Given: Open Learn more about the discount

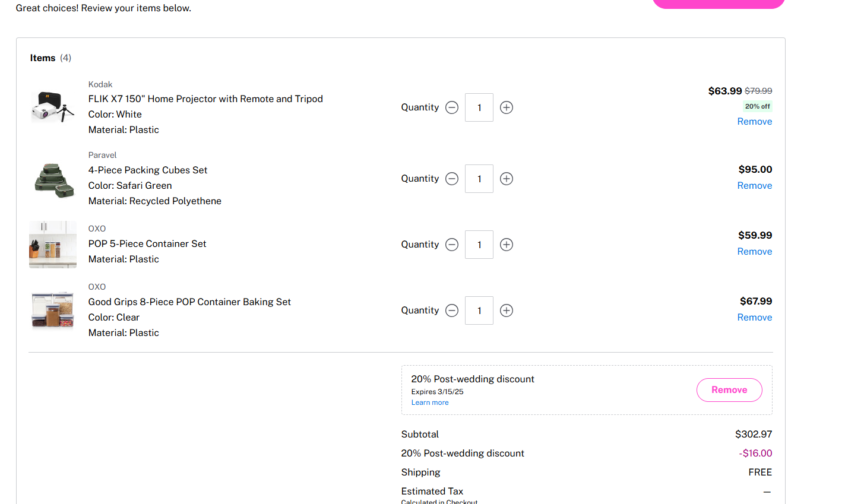Looking at the screenshot, I should (430, 402).
